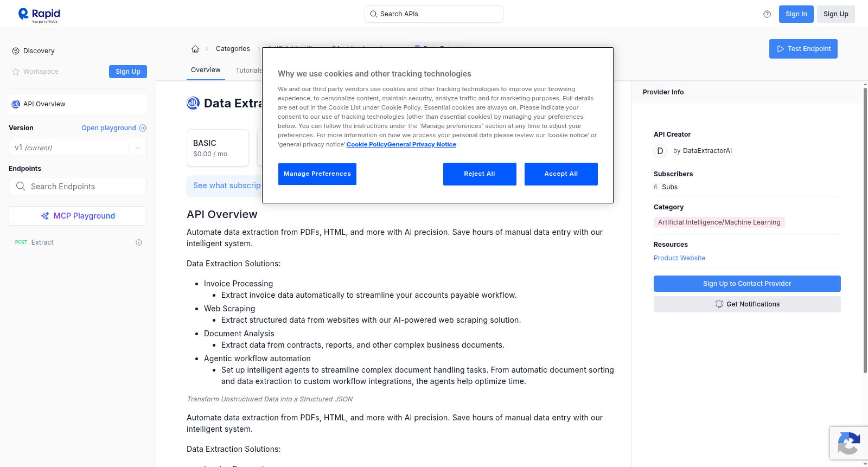
Task: Click the Data Extractor title logo
Action: click(x=193, y=103)
